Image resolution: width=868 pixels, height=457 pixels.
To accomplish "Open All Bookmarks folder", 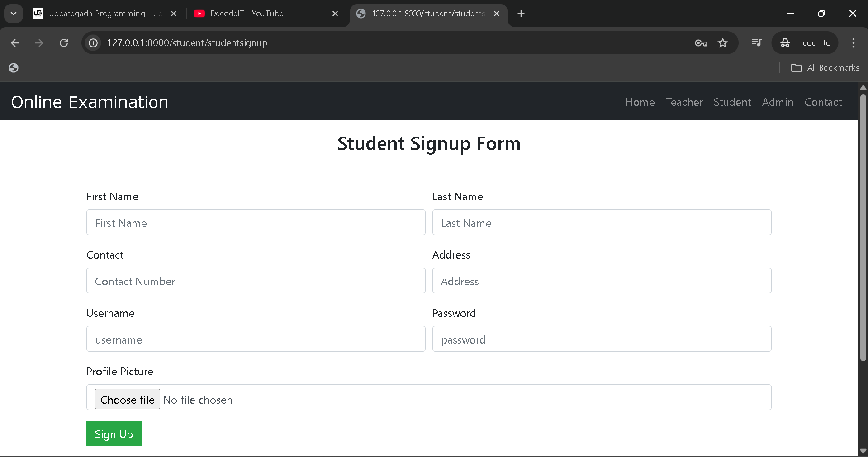I will point(825,68).
